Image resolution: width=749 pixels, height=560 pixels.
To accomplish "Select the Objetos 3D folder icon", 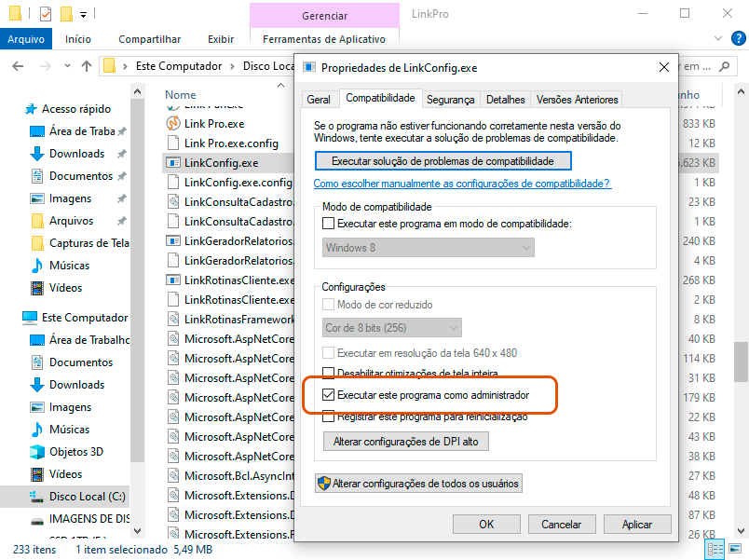I will (x=37, y=452).
